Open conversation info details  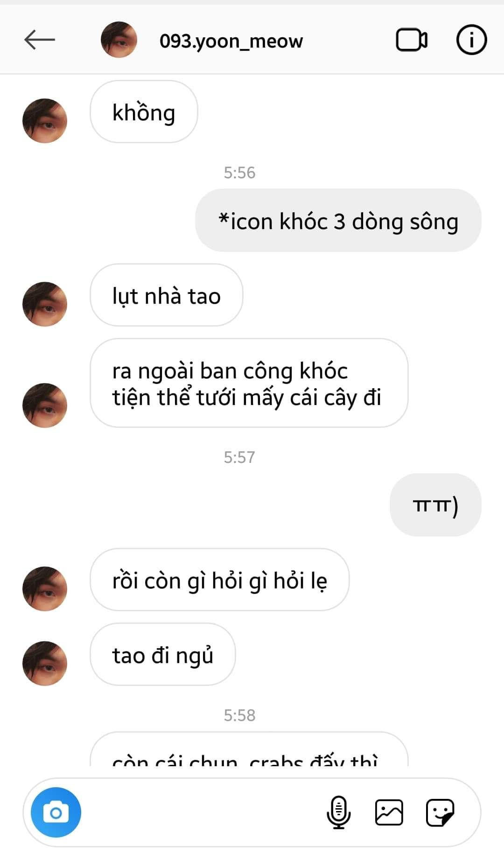pyautogui.click(x=471, y=40)
